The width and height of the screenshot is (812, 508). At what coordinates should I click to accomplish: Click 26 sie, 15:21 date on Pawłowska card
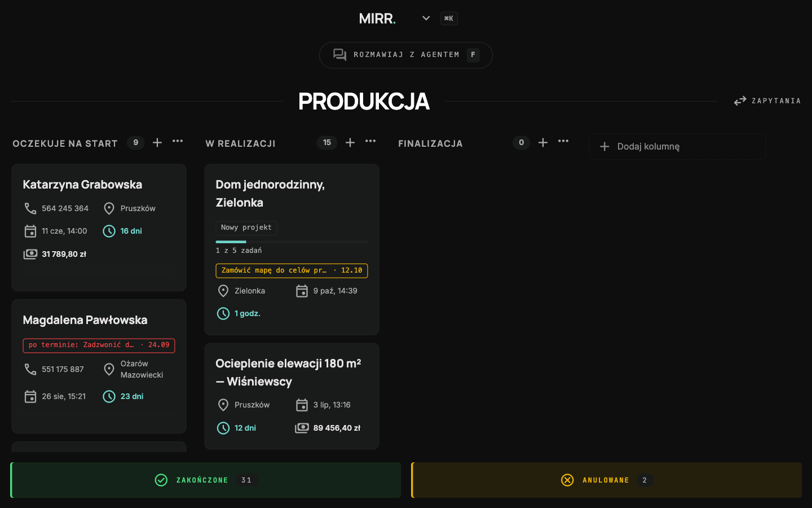point(64,396)
